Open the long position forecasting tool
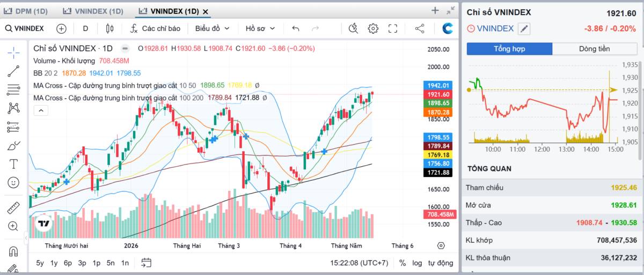Screen dimensions: 644x275 point(13,127)
